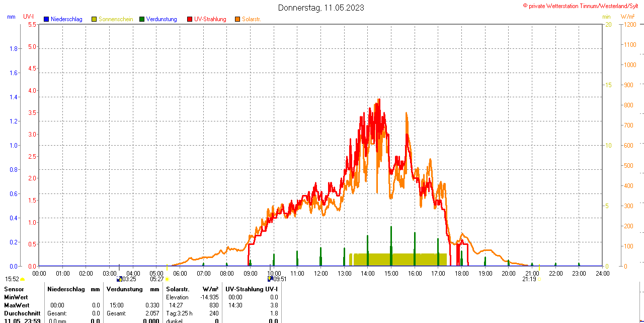Click the private Wetterstation Tinnum copyright text
The image size is (644, 323).
(x=583, y=6)
